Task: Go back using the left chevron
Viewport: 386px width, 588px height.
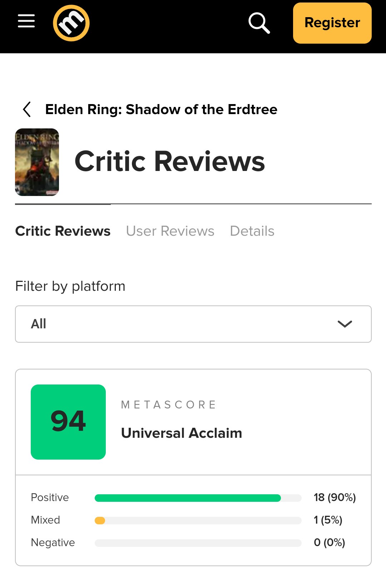Action: click(x=27, y=109)
